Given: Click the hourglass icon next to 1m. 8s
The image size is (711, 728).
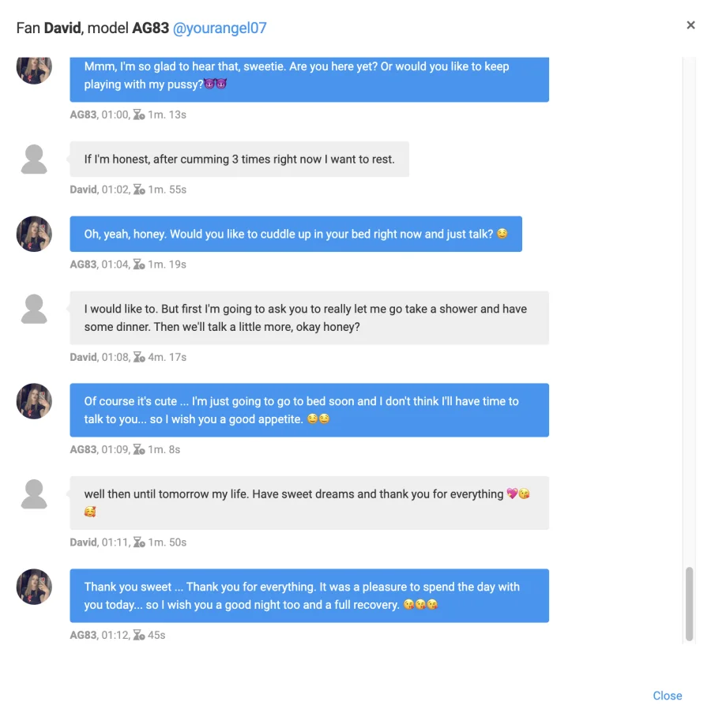Looking at the screenshot, I should pos(139,450).
